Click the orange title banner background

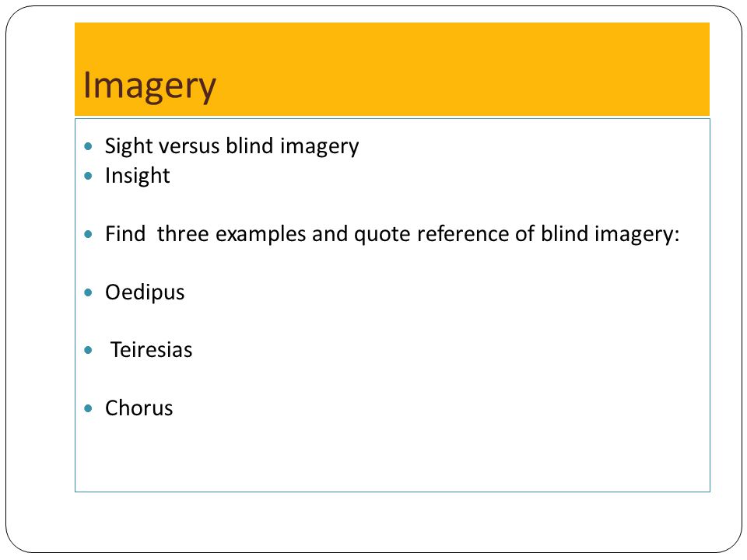(392, 69)
